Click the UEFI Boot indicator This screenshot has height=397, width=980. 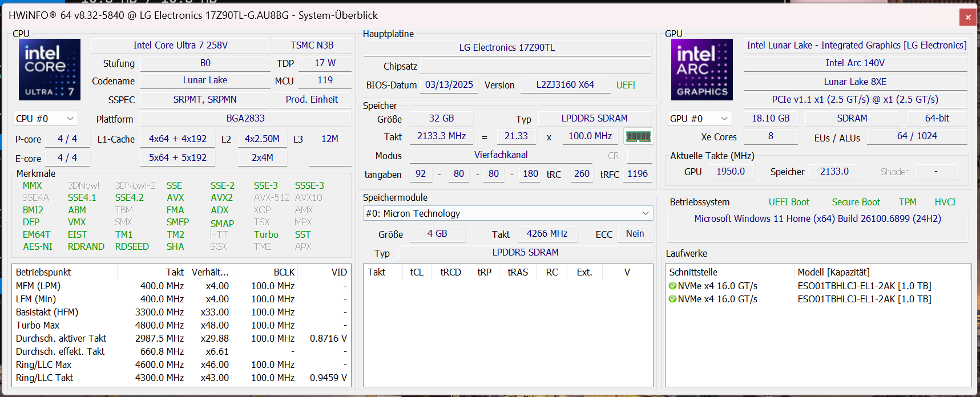tap(789, 202)
